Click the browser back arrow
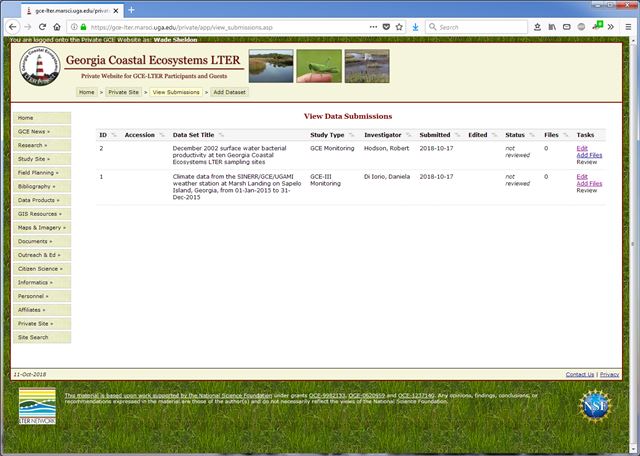This screenshot has width=640, height=456. point(14,27)
